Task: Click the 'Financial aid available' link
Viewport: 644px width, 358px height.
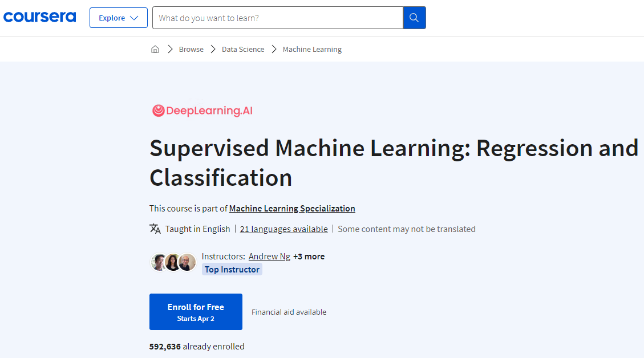Action: [289, 312]
